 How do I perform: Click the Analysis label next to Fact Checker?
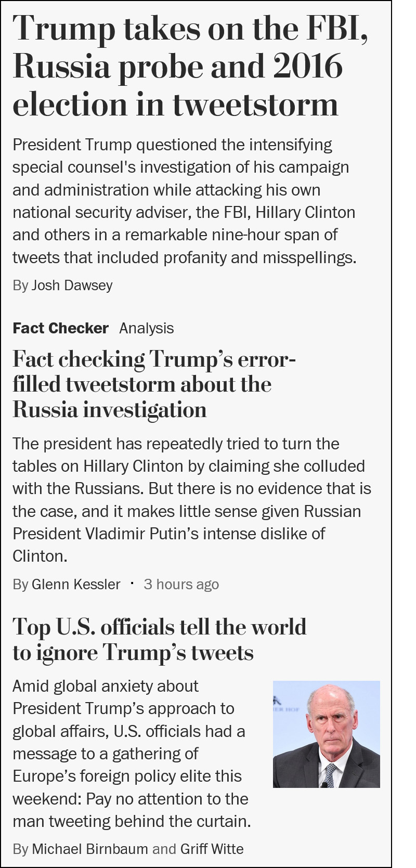147,328
